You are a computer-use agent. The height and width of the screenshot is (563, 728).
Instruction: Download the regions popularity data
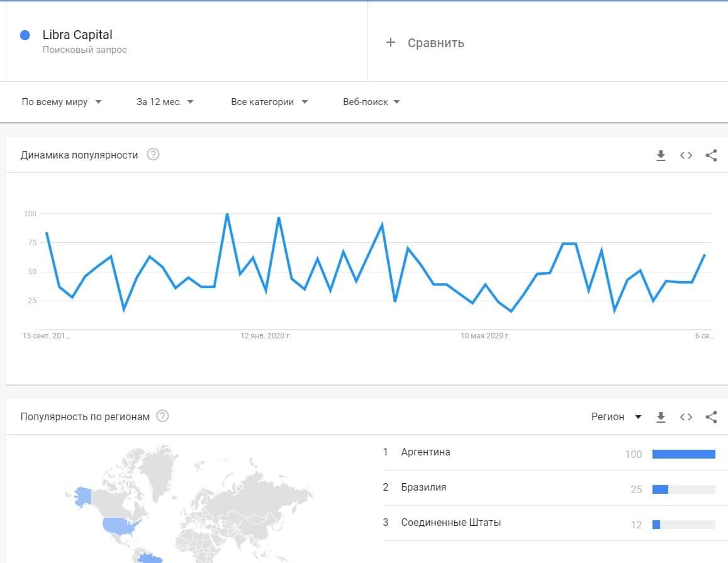click(x=661, y=417)
